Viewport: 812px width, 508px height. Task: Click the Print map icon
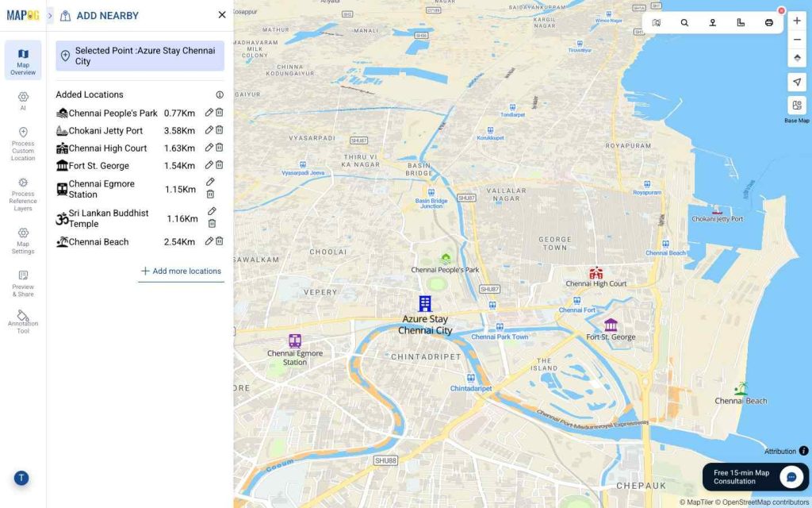point(768,22)
